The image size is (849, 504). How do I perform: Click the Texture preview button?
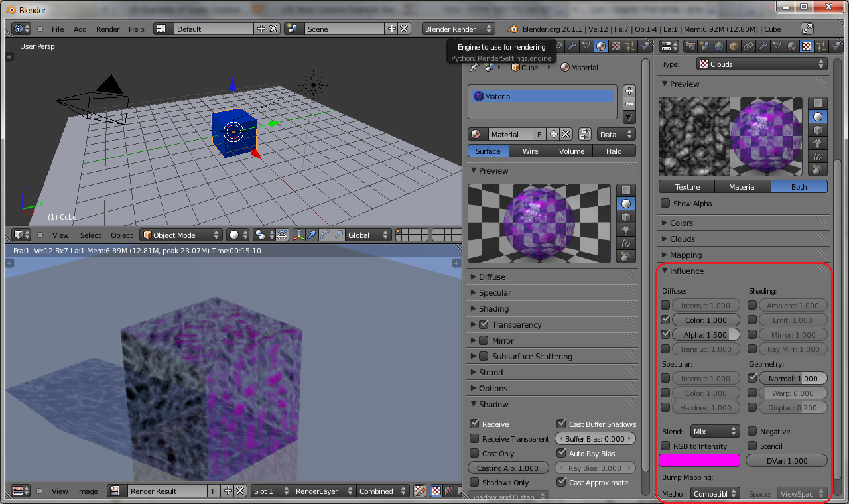[686, 187]
